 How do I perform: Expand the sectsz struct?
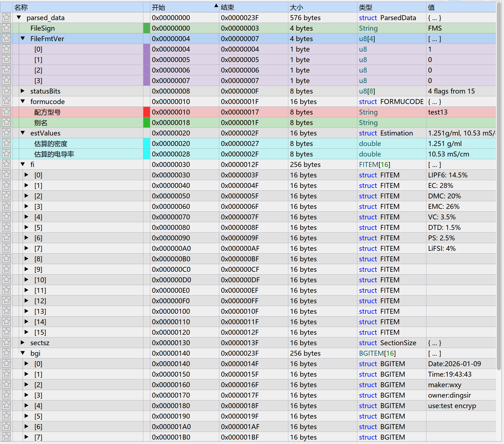pyautogui.click(x=23, y=342)
